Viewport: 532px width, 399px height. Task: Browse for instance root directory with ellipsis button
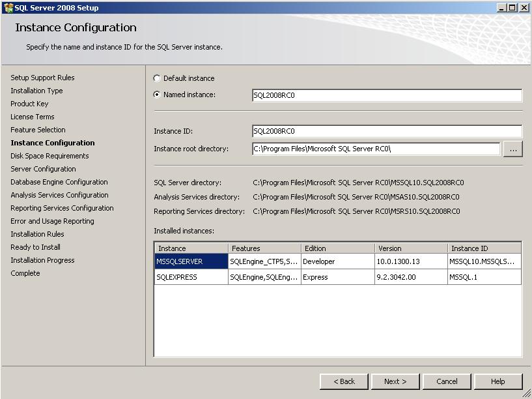(512, 149)
